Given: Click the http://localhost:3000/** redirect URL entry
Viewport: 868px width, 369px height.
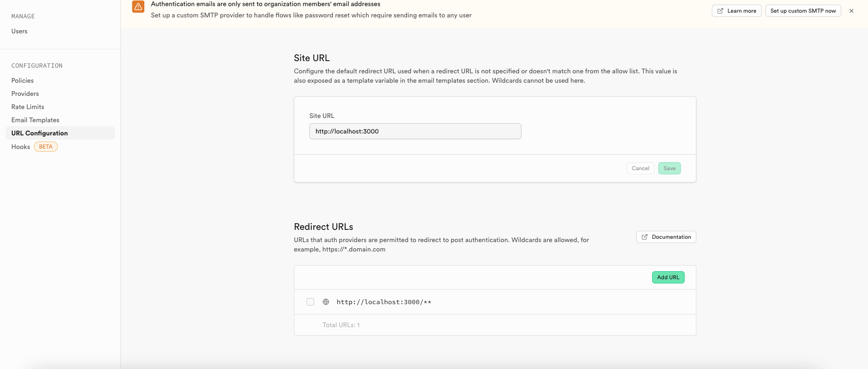Looking at the screenshot, I should (384, 302).
